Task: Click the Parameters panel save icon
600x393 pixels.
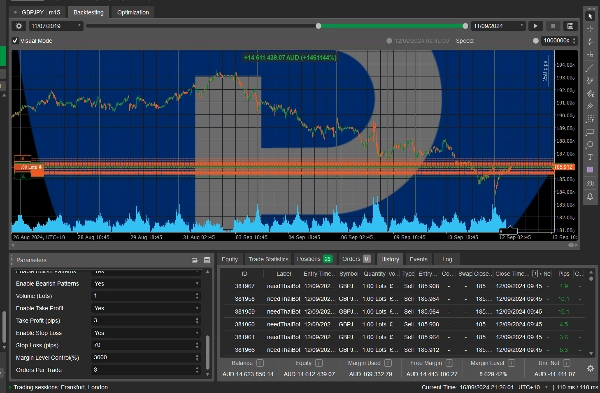Action: coord(207,260)
